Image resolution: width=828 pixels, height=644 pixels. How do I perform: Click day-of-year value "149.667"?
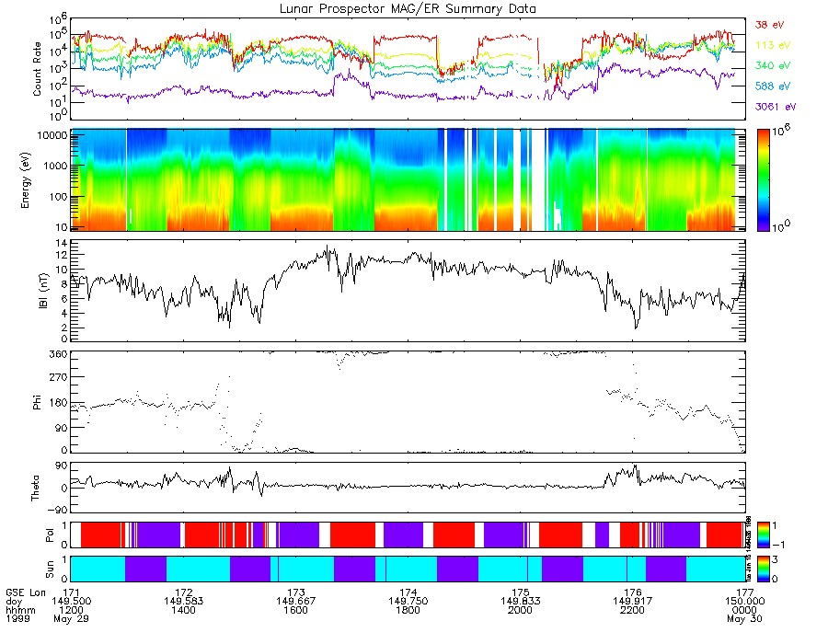coord(295,602)
